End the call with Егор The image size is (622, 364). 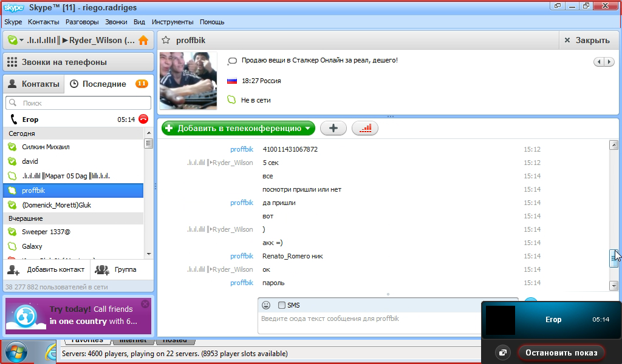point(143,120)
